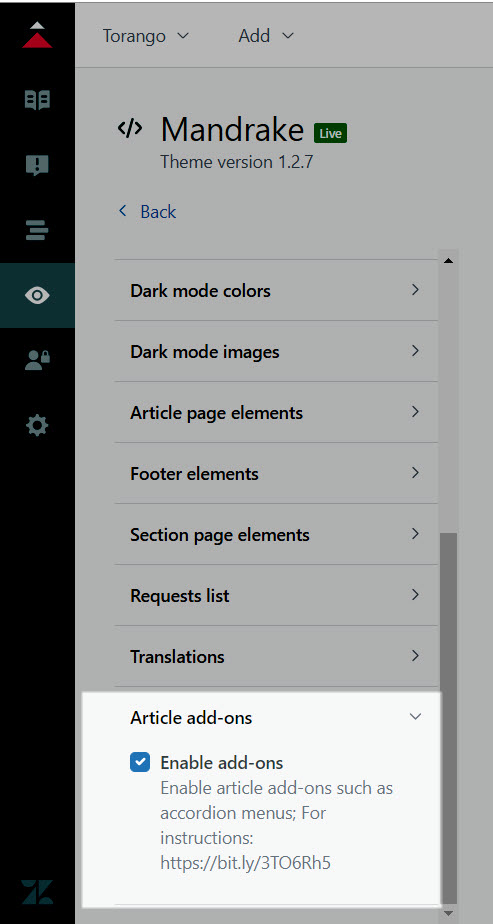Open the User permissions lock icon
This screenshot has width=493, height=924.
pyautogui.click(x=37, y=360)
